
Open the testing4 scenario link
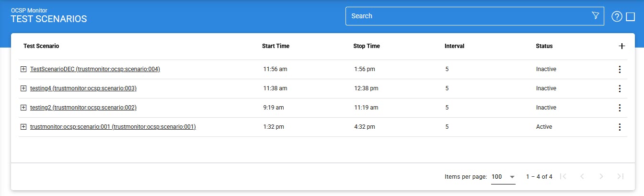tap(83, 88)
